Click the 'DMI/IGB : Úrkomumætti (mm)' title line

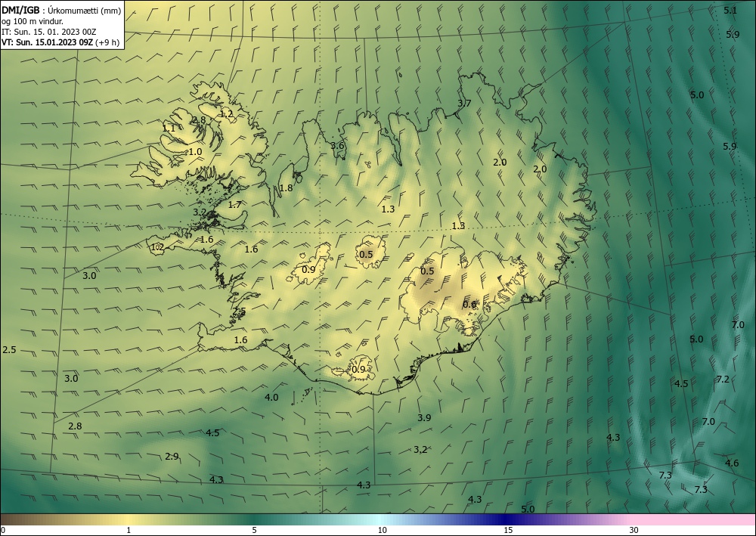[x=61, y=10]
